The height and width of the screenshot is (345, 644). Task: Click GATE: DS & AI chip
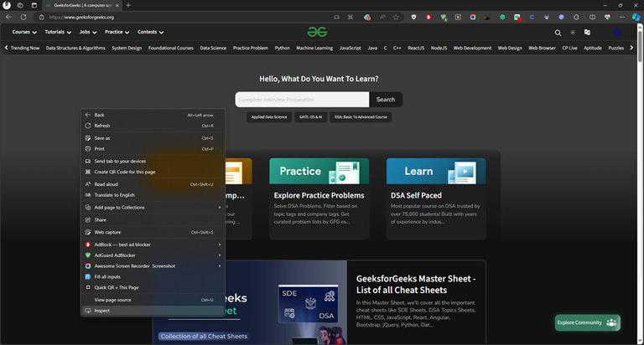click(310, 117)
